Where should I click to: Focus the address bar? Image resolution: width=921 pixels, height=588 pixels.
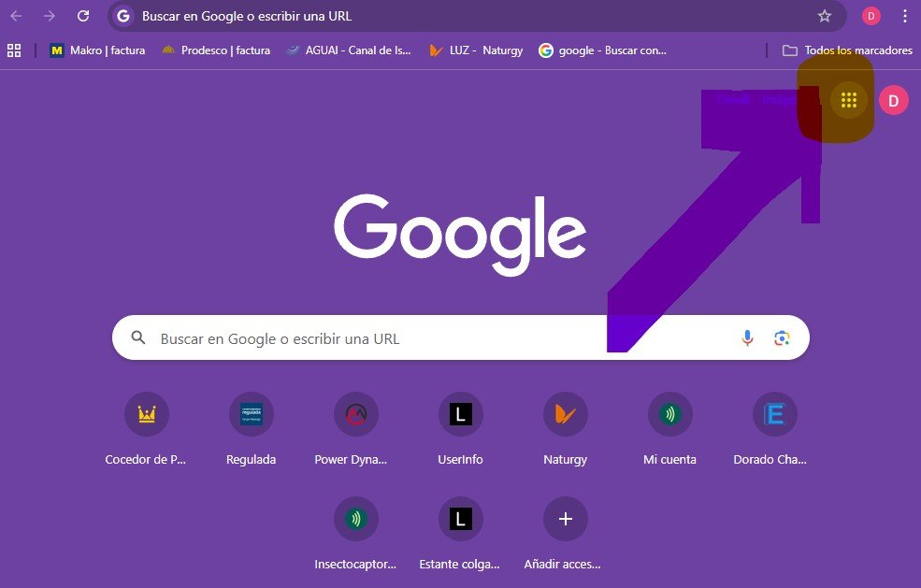pyautogui.click(x=468, y=16)
